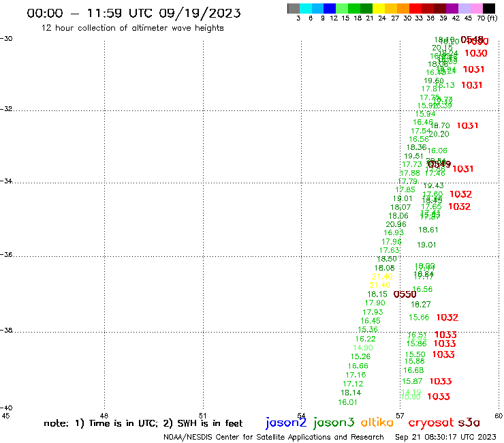
Task: Click wave height value 18.27
Action: pos(420,305)
